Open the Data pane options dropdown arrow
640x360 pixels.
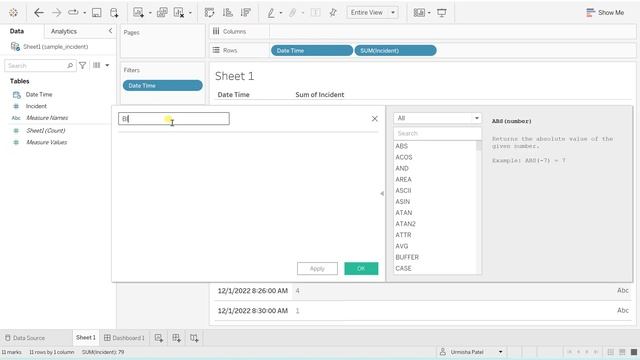pyautogui.click(x=107, y=65)
